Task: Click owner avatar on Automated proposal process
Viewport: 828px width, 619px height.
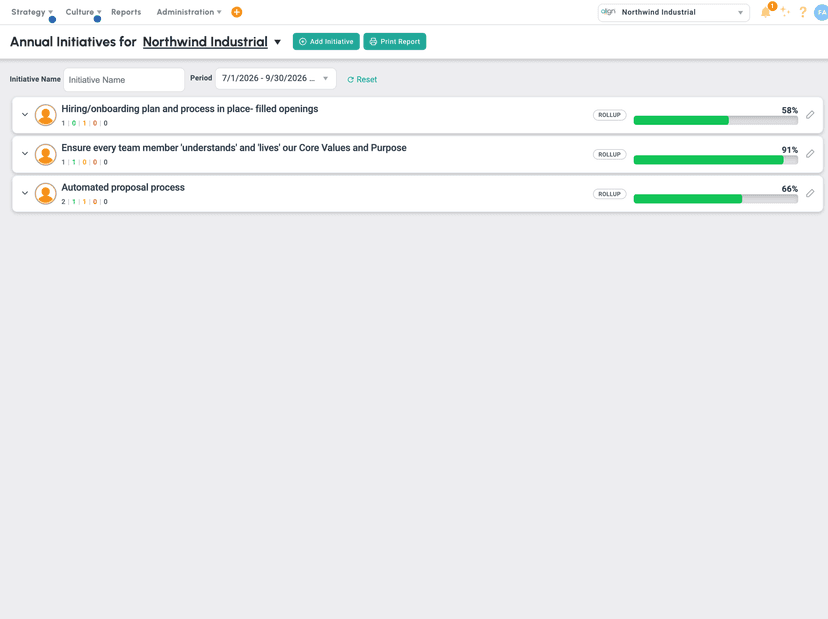Action: 45,193
